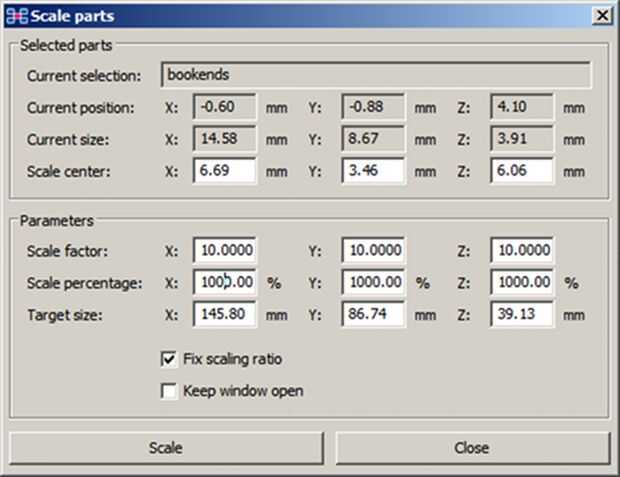Click the Current position X value -0.60
Image resolution: width=620 pixels, height=477 pixels.
[225, 107]
